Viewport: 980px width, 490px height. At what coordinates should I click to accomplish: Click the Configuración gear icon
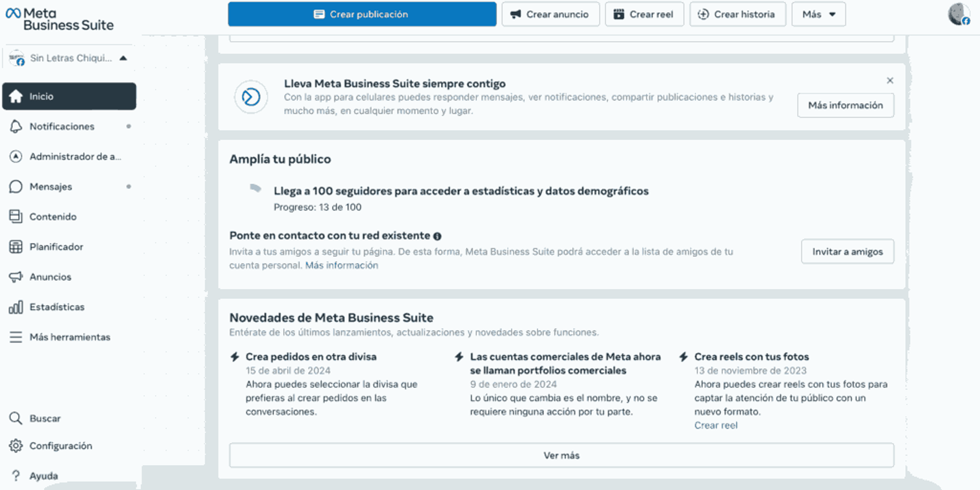coord(16,446)
